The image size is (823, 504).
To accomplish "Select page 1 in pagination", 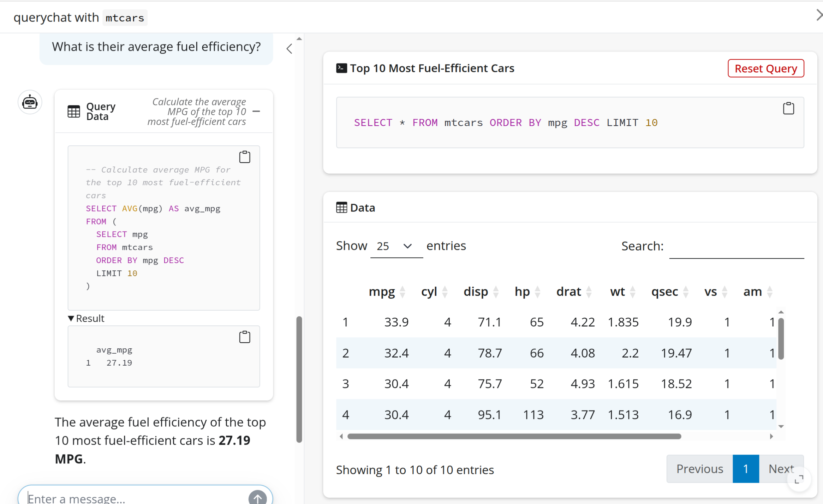I will 745,469.
